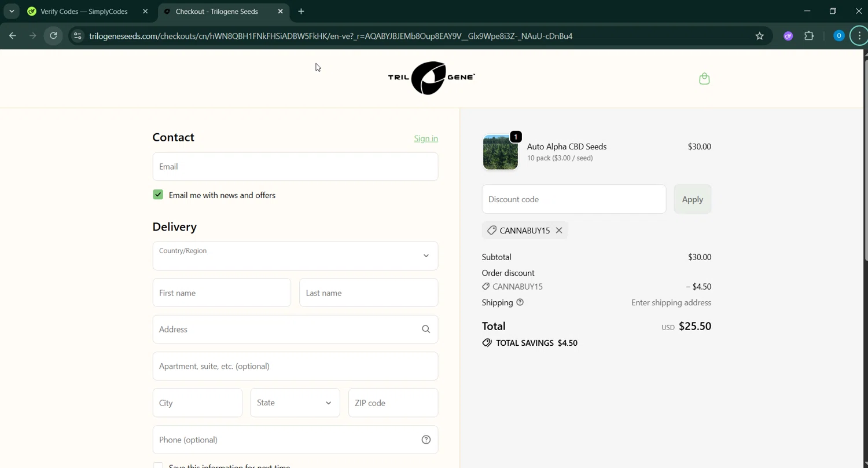Focus the Apartment, suite, etc. field
The image size is (868, 468).
(295, 366)
